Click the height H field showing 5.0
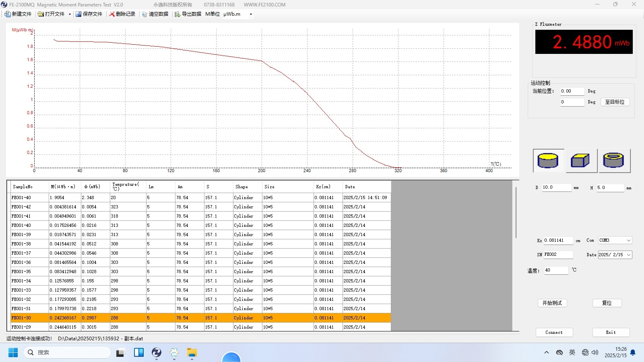Image resolution: width=644 pixels, height=362 pixels. (x=610, y=187)
